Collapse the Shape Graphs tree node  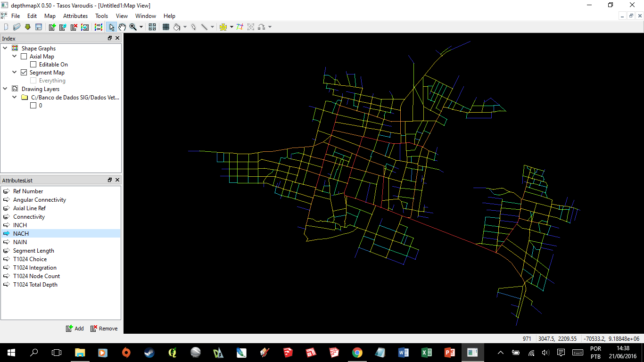[6, 48]
